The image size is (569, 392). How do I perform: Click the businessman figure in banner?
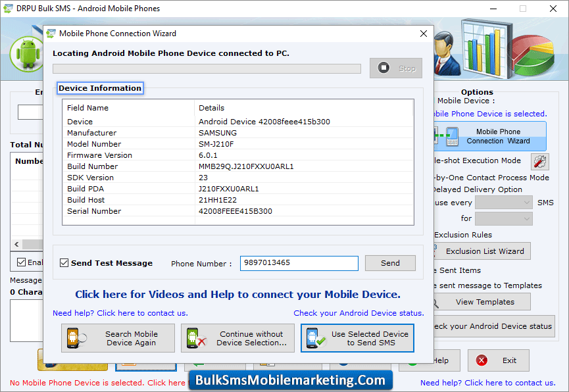pos(447,54)
